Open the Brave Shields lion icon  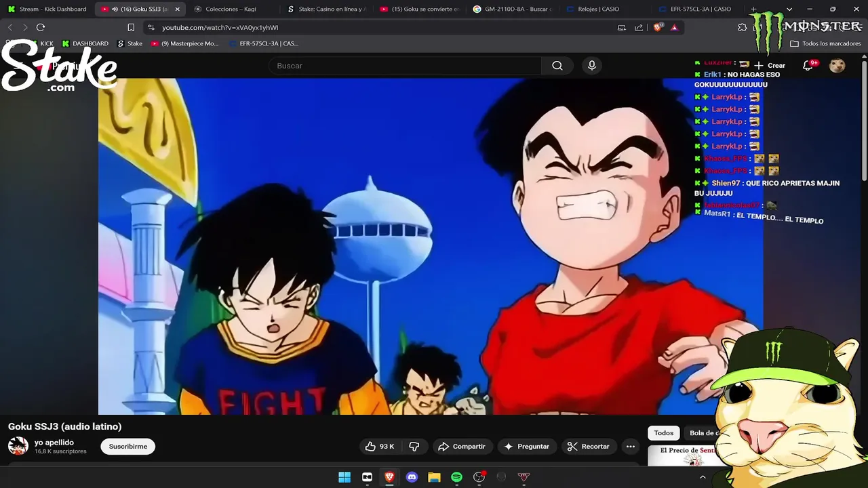point(658,27)
